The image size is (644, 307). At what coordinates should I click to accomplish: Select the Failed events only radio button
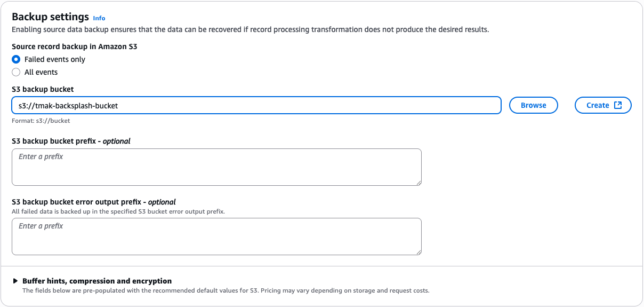(16, 59)
